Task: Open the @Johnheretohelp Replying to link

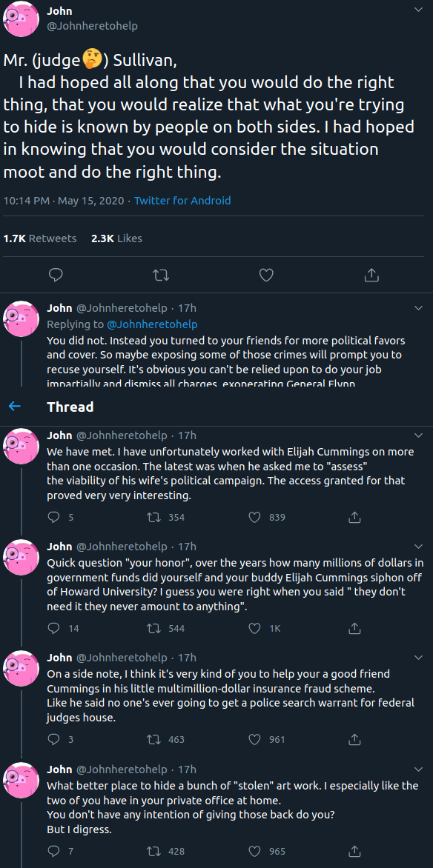Action: point(152,324)
